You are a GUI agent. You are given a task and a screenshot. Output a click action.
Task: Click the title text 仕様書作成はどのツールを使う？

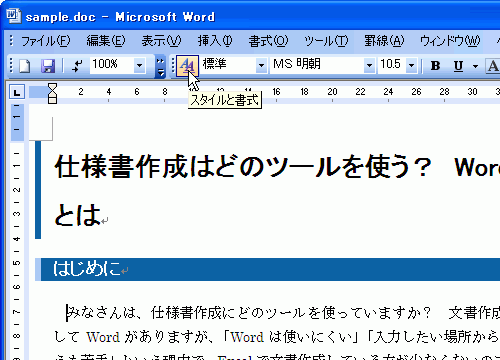[243, 166]
